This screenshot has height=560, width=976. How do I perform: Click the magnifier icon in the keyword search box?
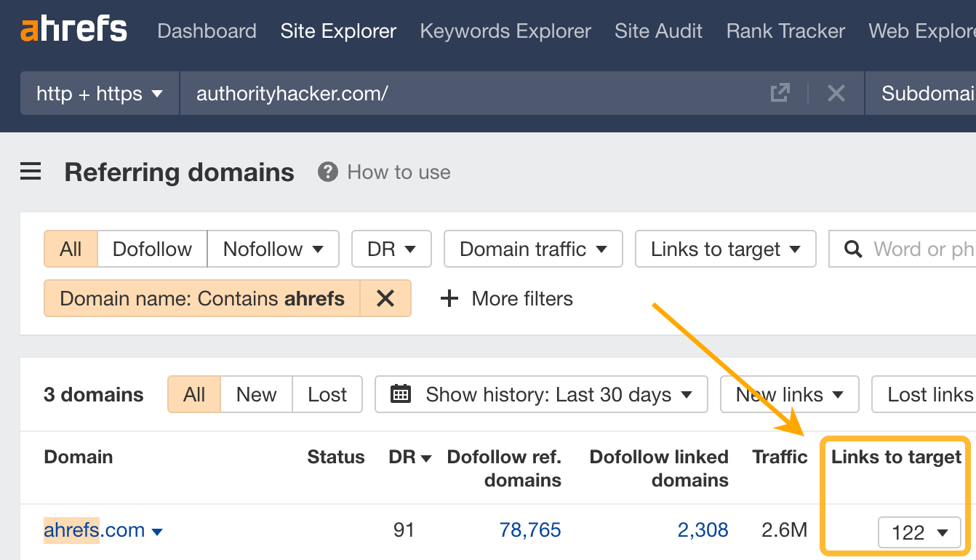(852, 249)
